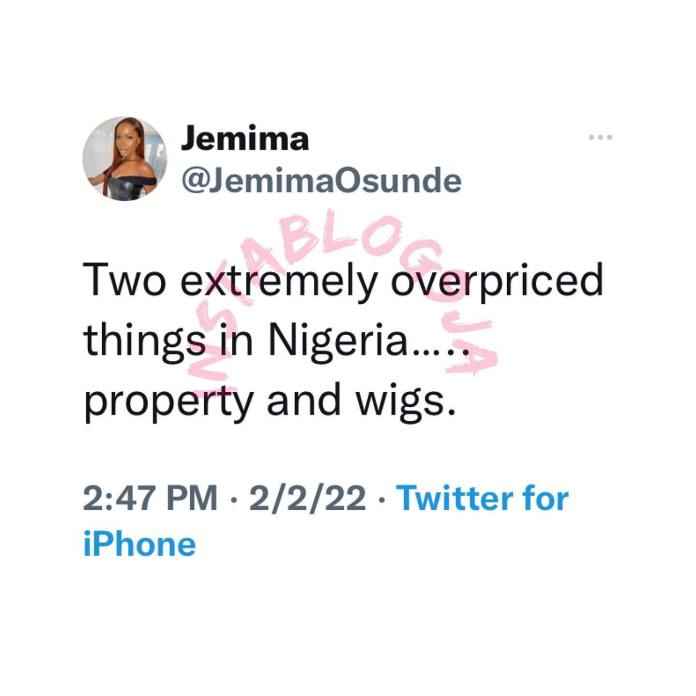Click the word 'extremely' in the tweet
Viewport: 696px width, 696px height.
pyautogui.click(x=279, y=282)
